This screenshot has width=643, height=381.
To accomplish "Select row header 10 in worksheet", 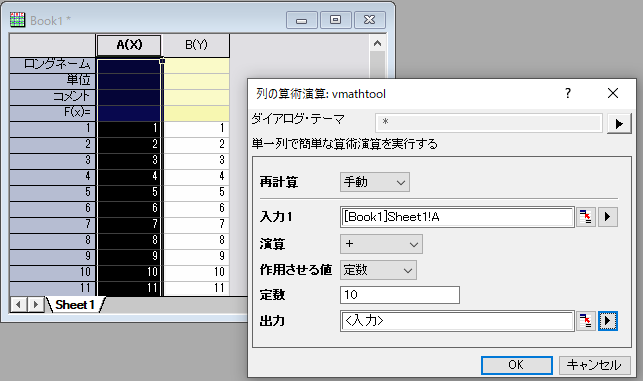I will tap(52, 272).
